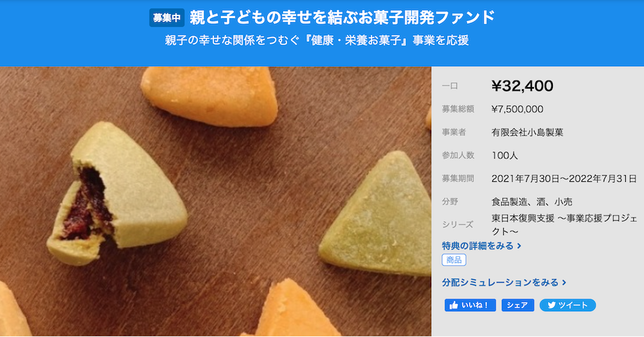
Task: Click the 募集中 status badge
Action: [167, 17]
